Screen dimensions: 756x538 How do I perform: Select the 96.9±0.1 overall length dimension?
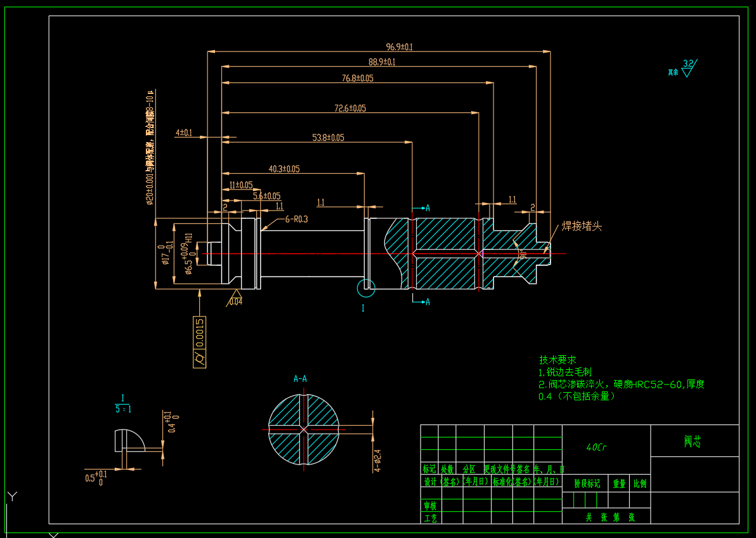pyautogui.click(x=399, y=47)
